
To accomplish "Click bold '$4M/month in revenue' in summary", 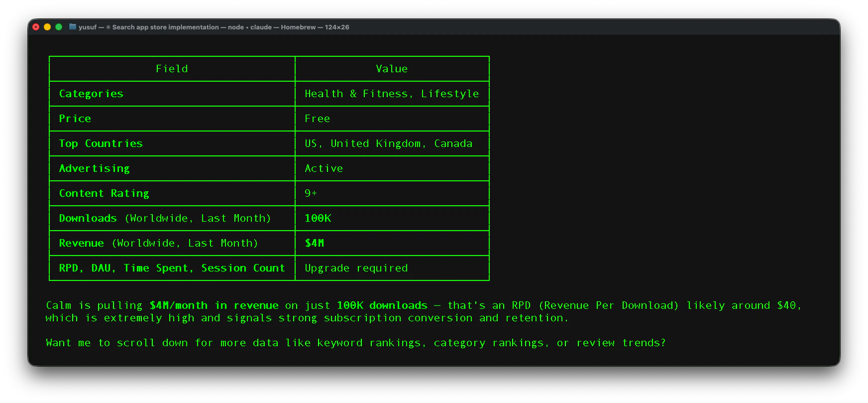I will click(214, 305).
